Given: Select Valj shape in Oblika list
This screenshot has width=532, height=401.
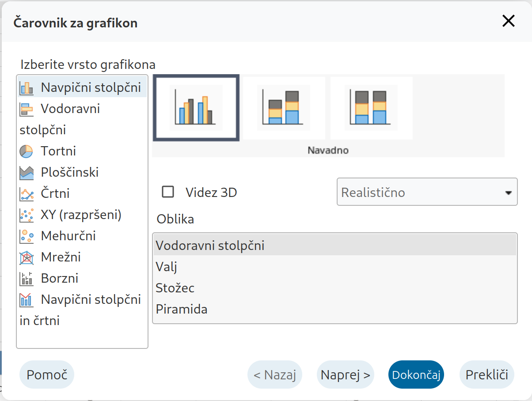Looking at the screenshot, I should point(334,266).
